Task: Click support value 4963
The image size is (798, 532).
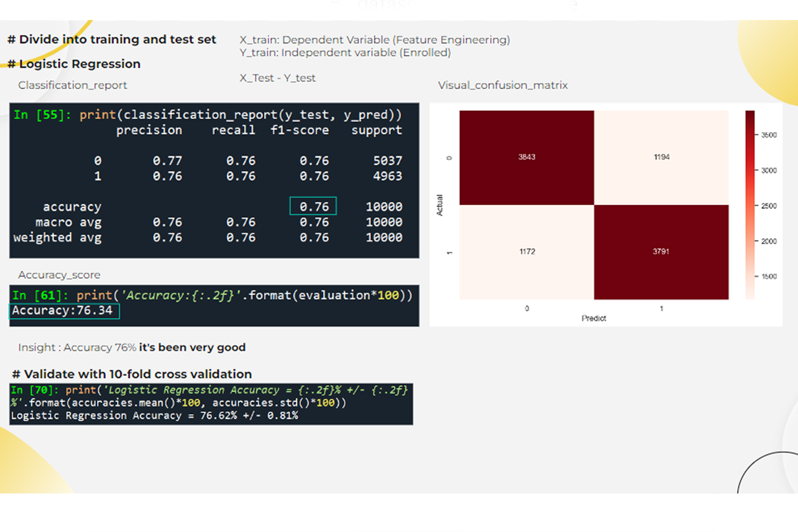Action: point(388,176)
